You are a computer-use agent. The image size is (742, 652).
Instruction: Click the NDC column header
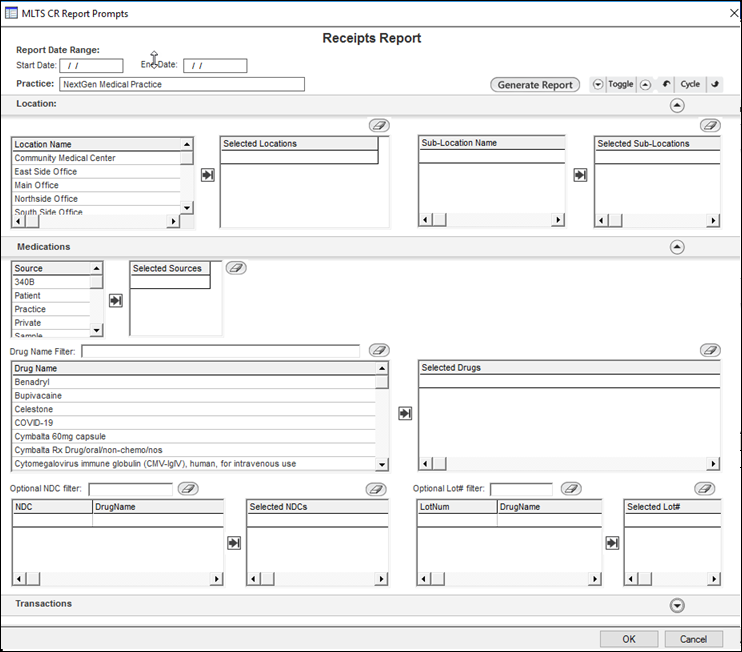pyautogui.click(x=52, y=507)
